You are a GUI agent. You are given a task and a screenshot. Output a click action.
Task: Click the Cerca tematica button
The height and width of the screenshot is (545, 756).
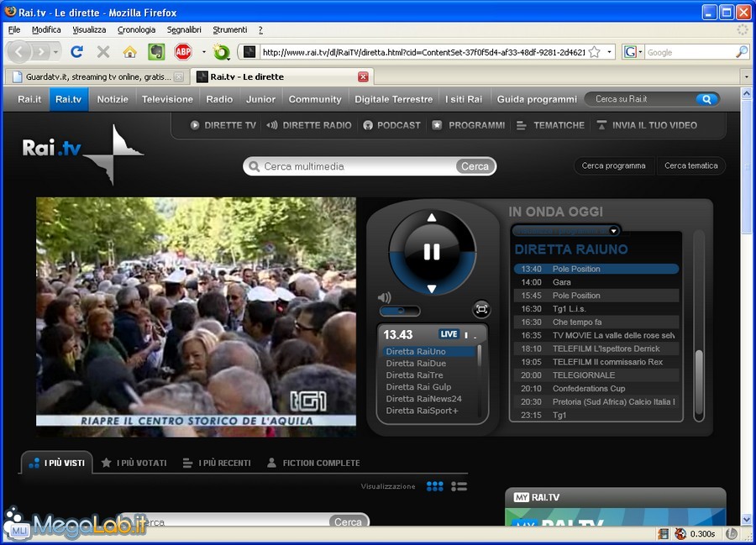coord(691,165)
